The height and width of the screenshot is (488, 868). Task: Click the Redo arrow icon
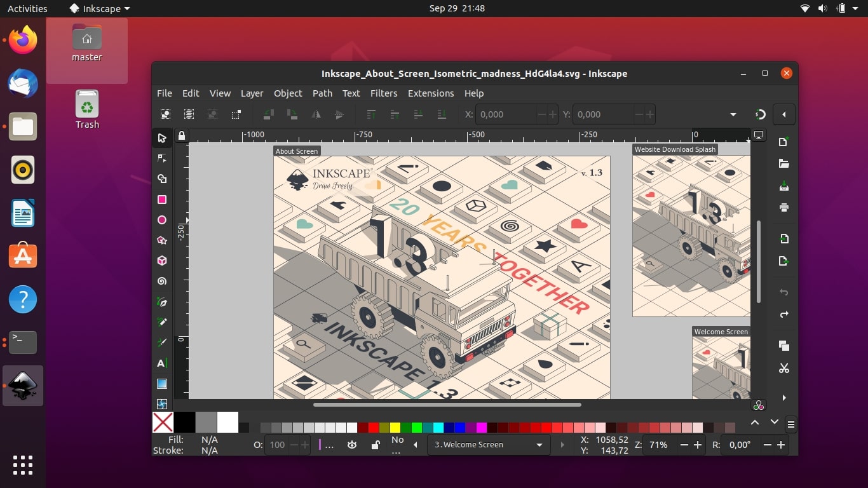pos(784,315)
